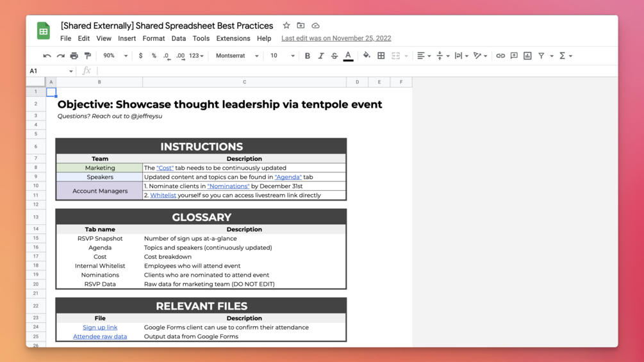644x362 pixels.
Task: Select "Raw data for marketing team" cell
Action: pyautogui.click(x=244, y=284)
